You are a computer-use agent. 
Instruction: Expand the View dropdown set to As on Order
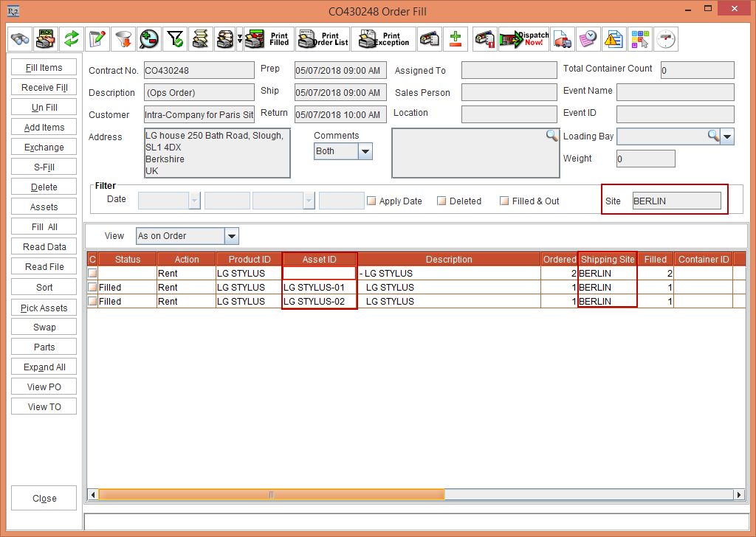[x=231, y=236]
